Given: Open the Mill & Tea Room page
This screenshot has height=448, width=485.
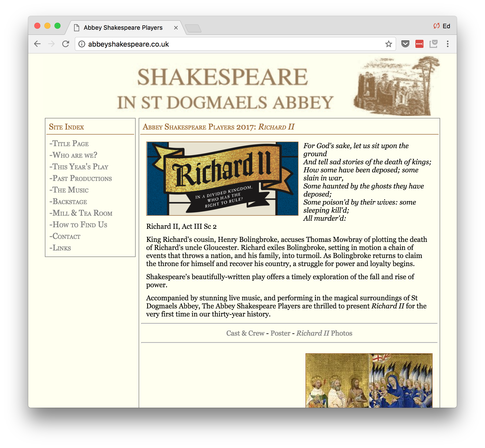Looking at the screenshot, I should point(82,213).
